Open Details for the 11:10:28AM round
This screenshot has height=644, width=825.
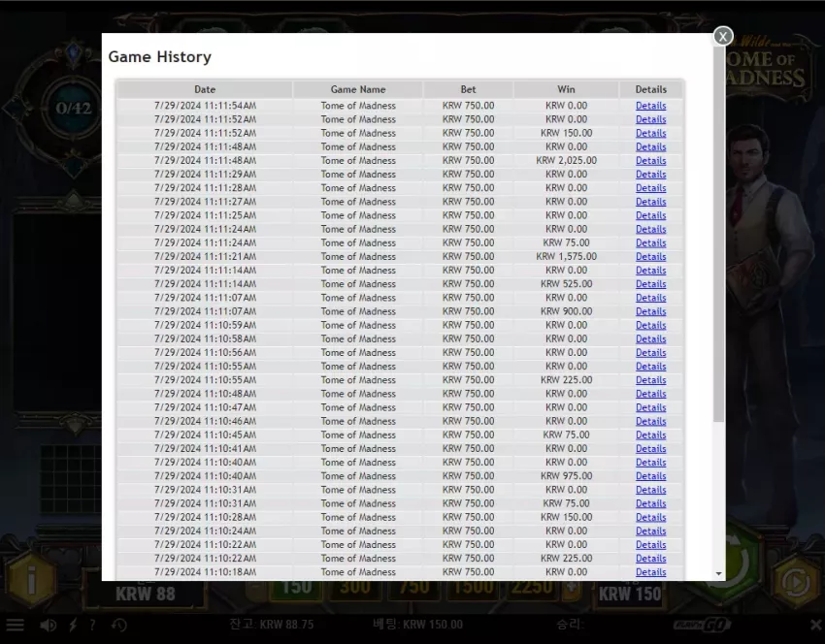(x=651, y=517)
